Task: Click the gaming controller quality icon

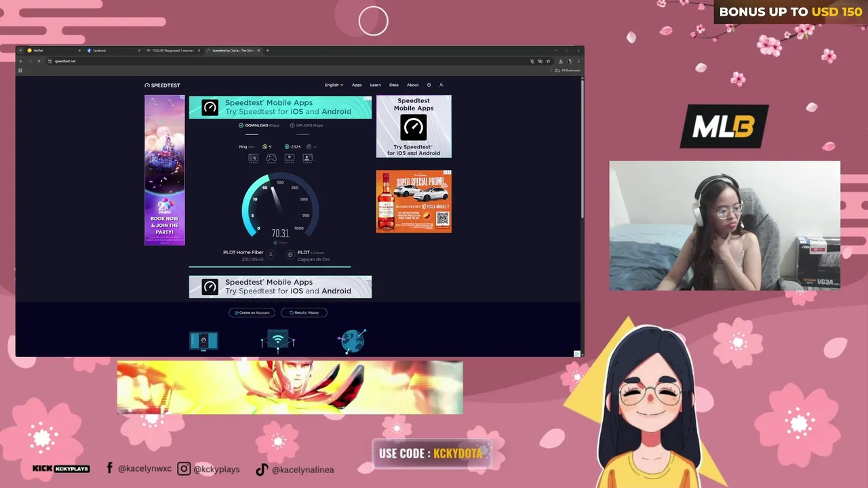Action: [x=271, y=157]
